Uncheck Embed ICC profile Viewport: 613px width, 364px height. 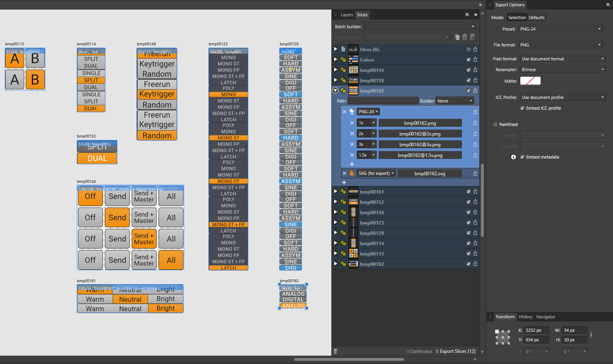tap(522, 108)
